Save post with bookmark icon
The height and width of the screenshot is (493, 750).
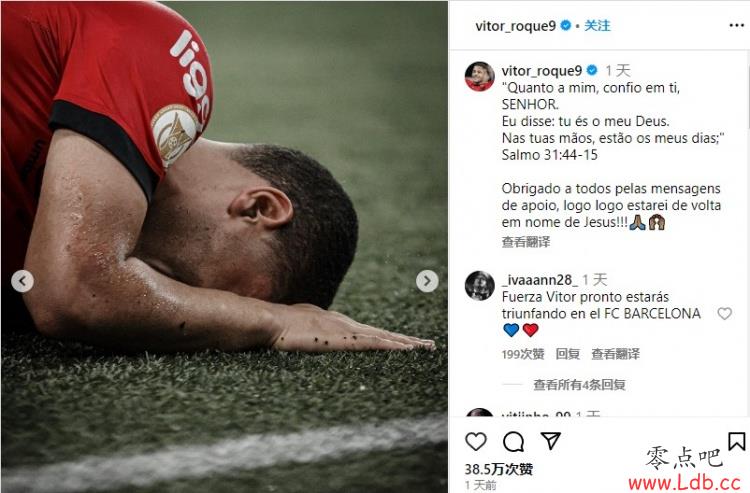tap(736, 441)
